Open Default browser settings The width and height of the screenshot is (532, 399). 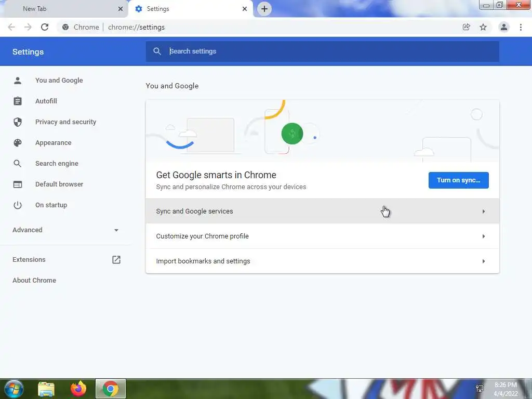click(59, 184)
